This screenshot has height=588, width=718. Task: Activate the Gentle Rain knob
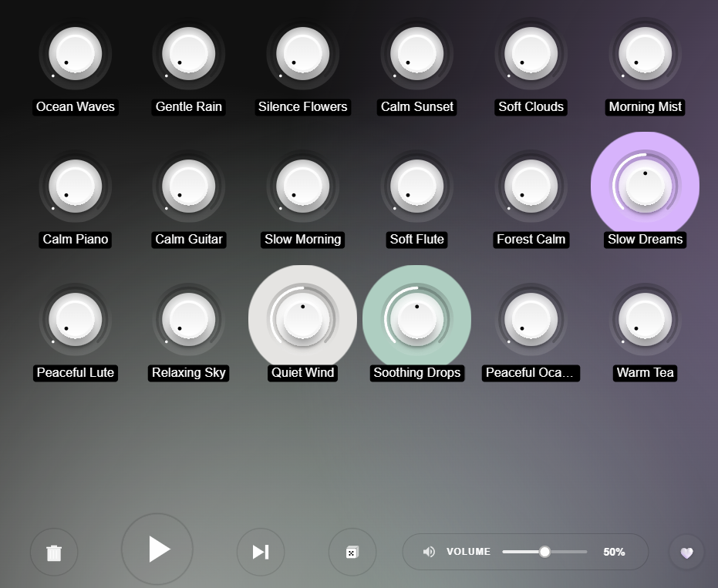click(x=189, y=54)
